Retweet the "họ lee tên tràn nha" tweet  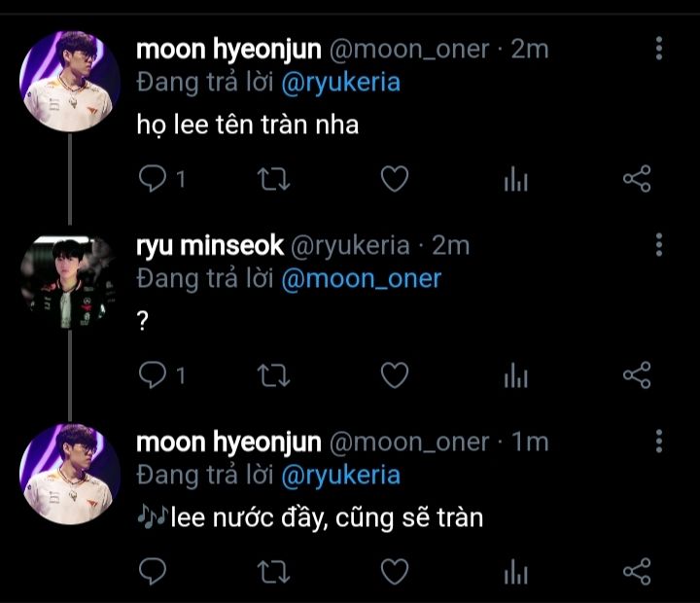273,179
